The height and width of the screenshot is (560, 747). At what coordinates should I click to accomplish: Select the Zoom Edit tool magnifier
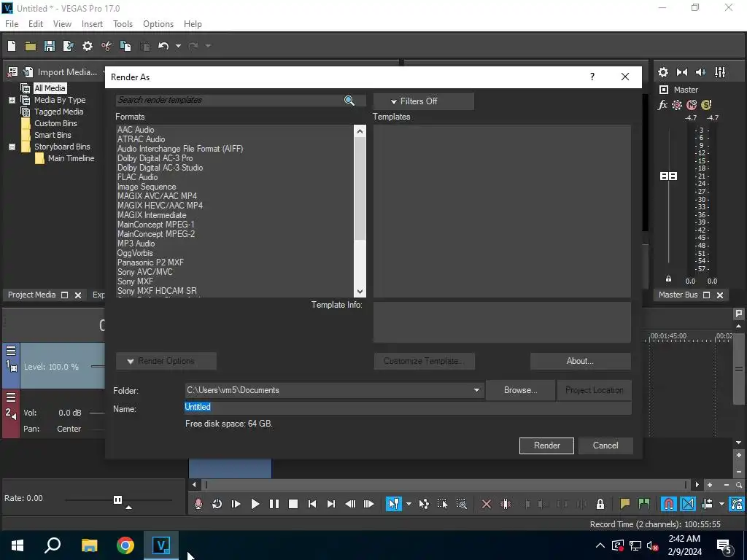(461, 504)
